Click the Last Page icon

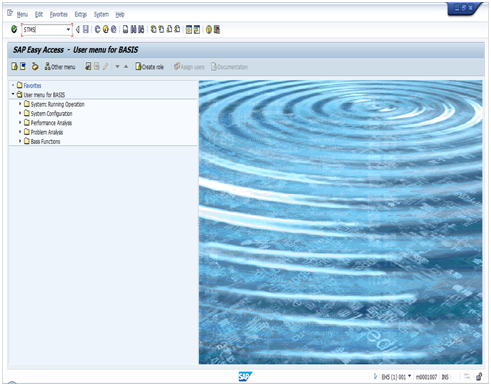(x=177, y=29)
